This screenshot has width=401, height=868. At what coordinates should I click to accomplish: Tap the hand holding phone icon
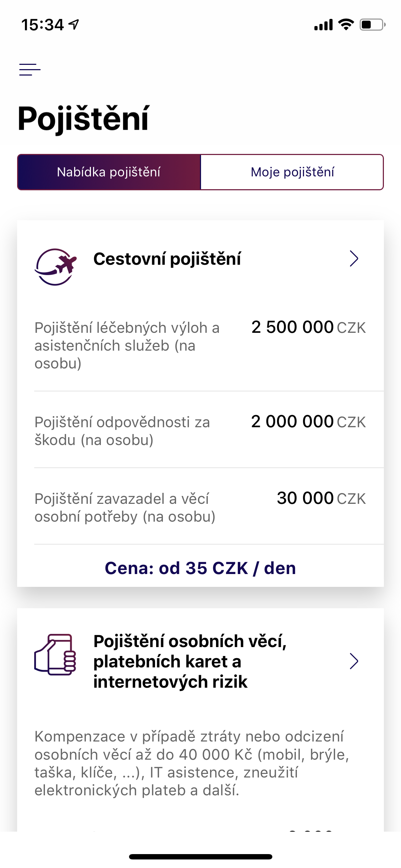55,654
